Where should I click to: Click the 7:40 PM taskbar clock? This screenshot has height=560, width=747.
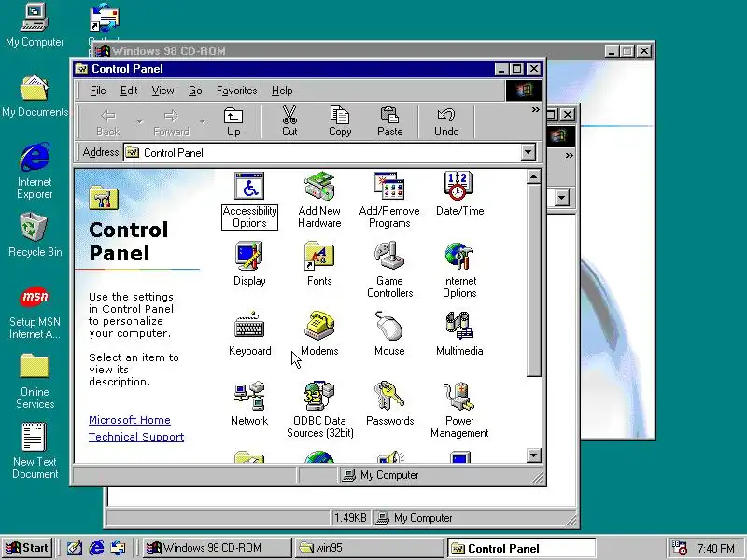point(715,548)
